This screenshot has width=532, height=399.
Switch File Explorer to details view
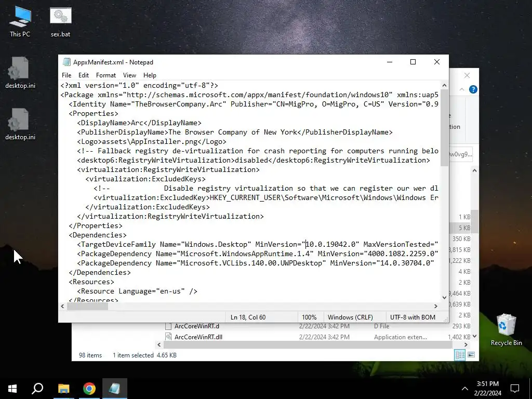(460, 355)
